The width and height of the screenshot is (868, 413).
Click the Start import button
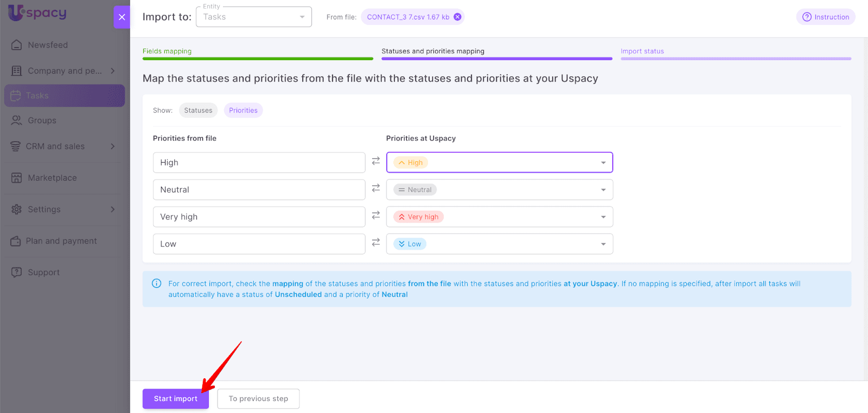pos(175,399)
